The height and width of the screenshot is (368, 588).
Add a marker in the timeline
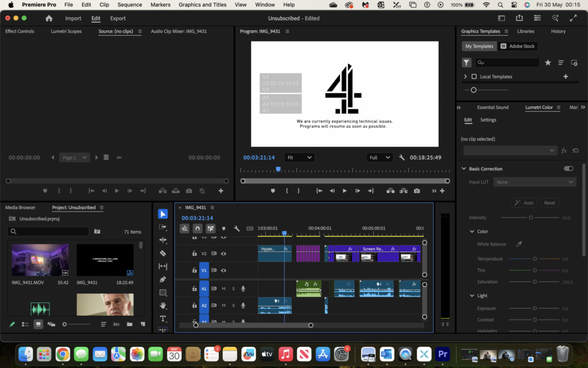point(224,228)
